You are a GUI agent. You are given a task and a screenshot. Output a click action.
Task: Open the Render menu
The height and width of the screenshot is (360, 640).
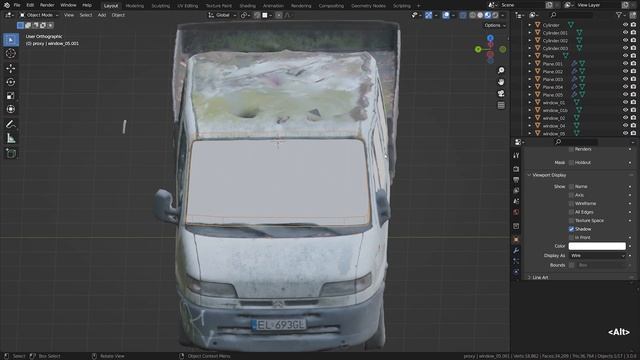pos(47,5)
